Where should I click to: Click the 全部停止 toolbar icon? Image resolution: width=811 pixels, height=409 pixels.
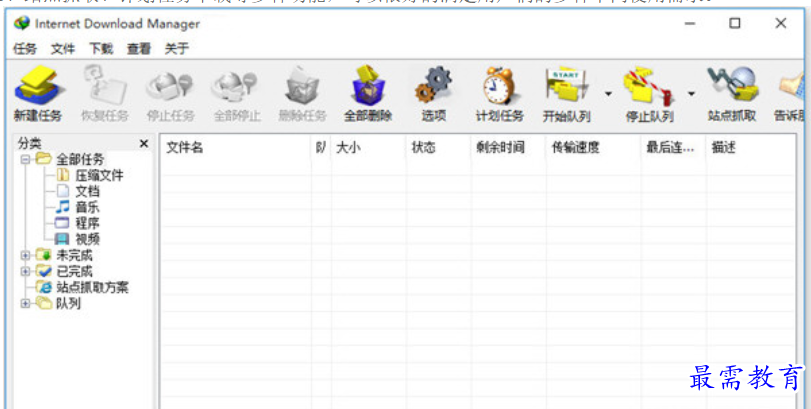tap(236, 86)
